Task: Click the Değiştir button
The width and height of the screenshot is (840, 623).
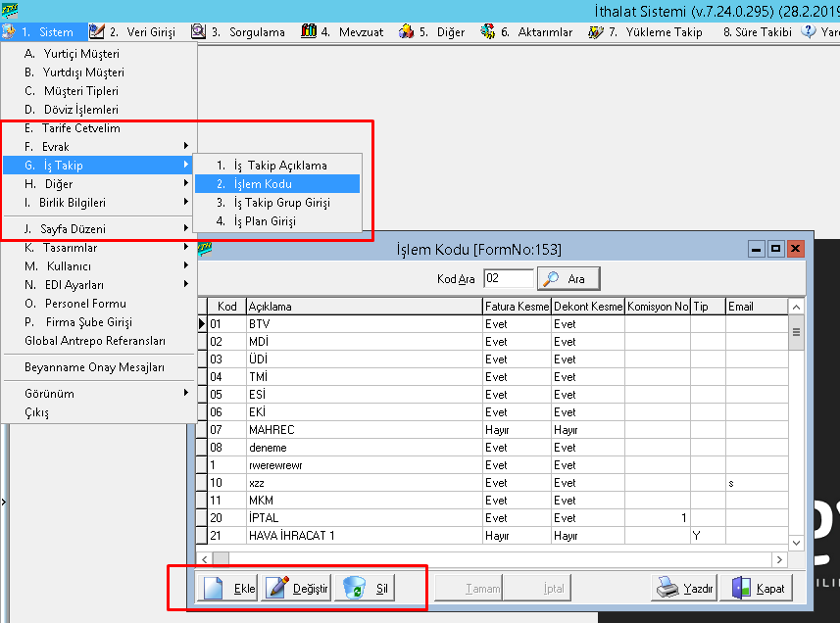Action: pyautogui.click(x=297, y=588)
